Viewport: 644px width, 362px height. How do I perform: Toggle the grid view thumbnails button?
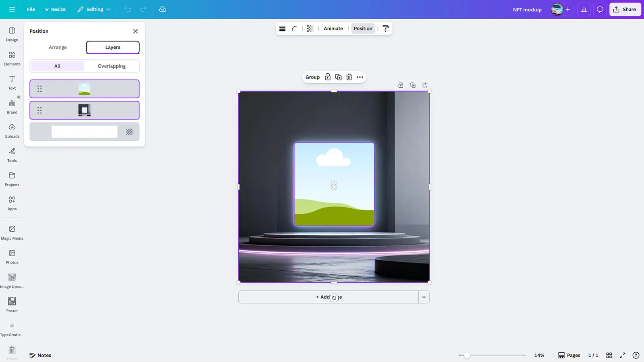(x=609, y=355)
